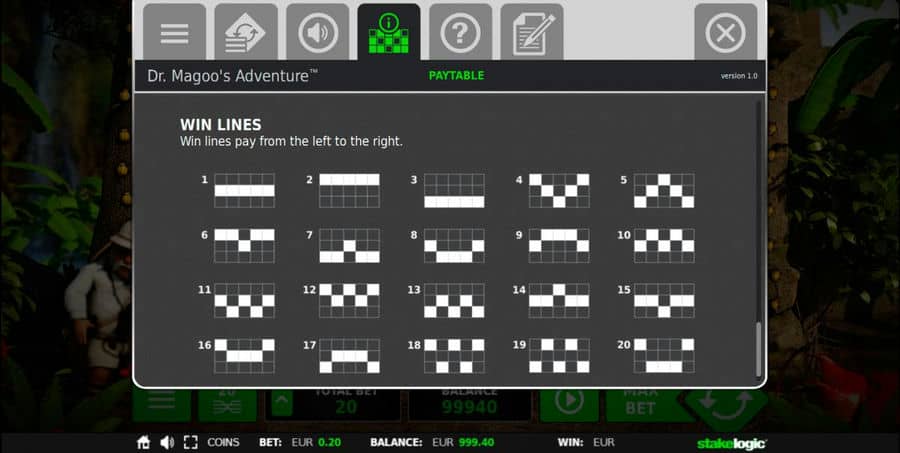
Task: Toggle fullscreen icon in bottom bar
Action: point(191,443)
